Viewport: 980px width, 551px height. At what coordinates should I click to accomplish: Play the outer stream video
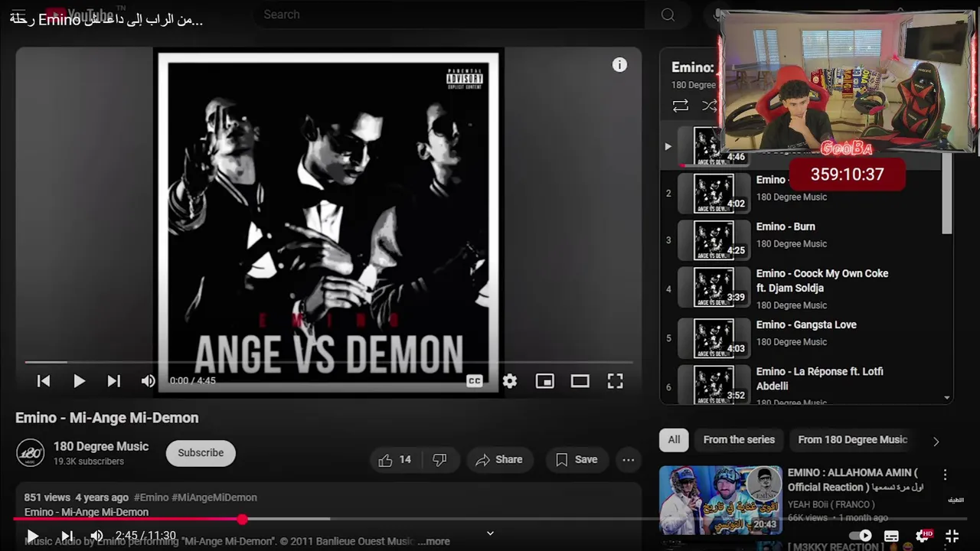(x=32, y=536)
